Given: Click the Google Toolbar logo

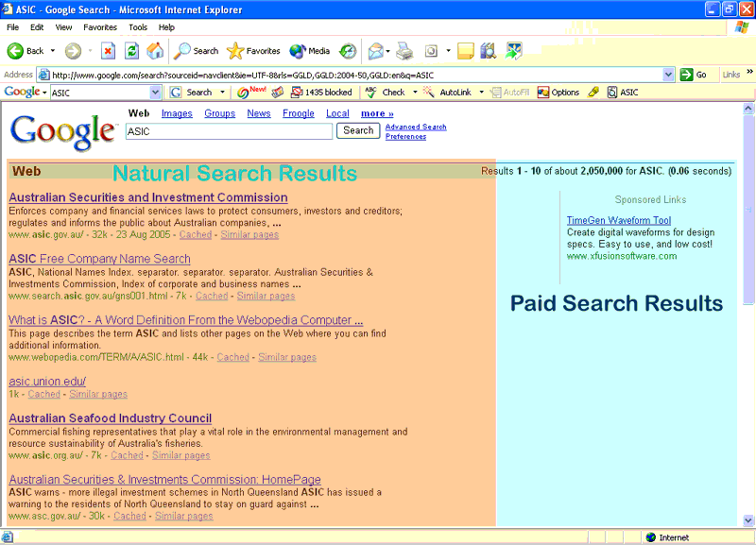Looking at the screenshot, I should click(x=22, y=92).
